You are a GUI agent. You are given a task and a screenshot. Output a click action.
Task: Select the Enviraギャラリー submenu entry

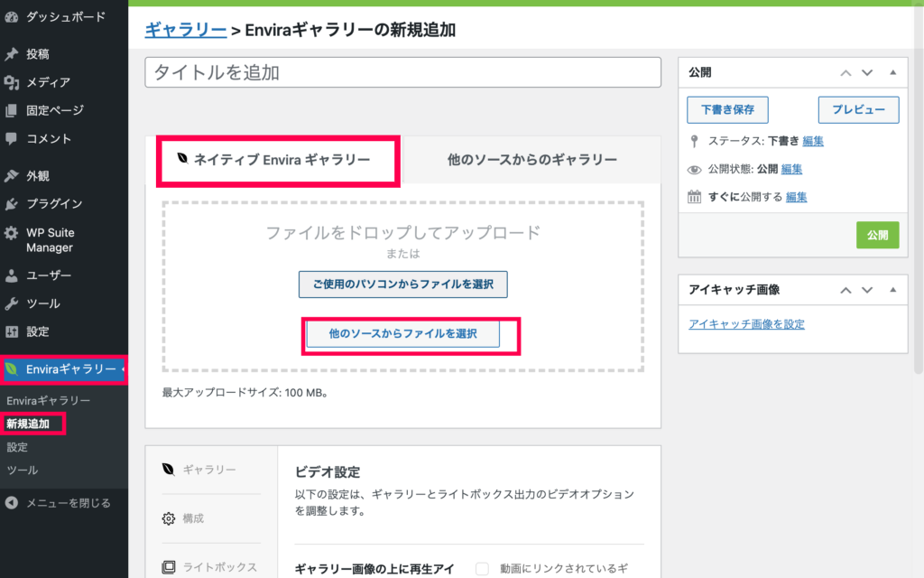pyautogui.click(x=49, y=401)
